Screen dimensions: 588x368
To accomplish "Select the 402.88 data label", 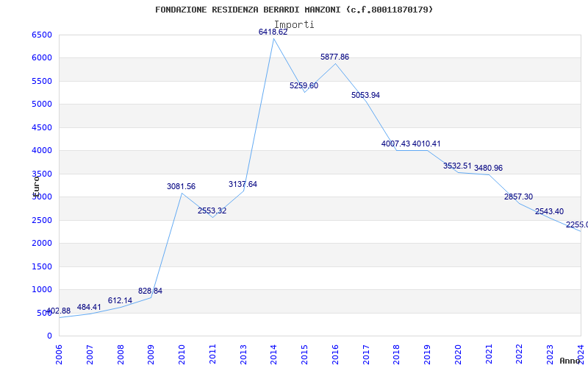I will 59,311.
